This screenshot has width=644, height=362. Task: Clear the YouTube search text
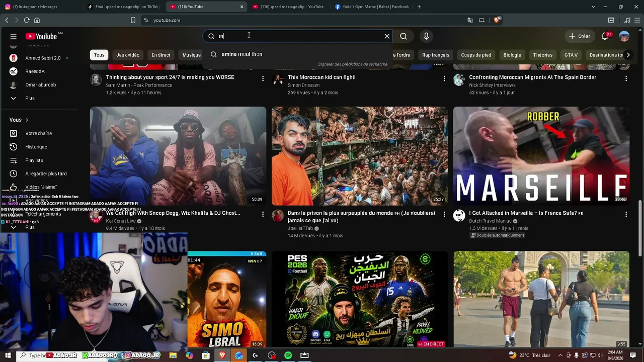(x=387, y=36)
